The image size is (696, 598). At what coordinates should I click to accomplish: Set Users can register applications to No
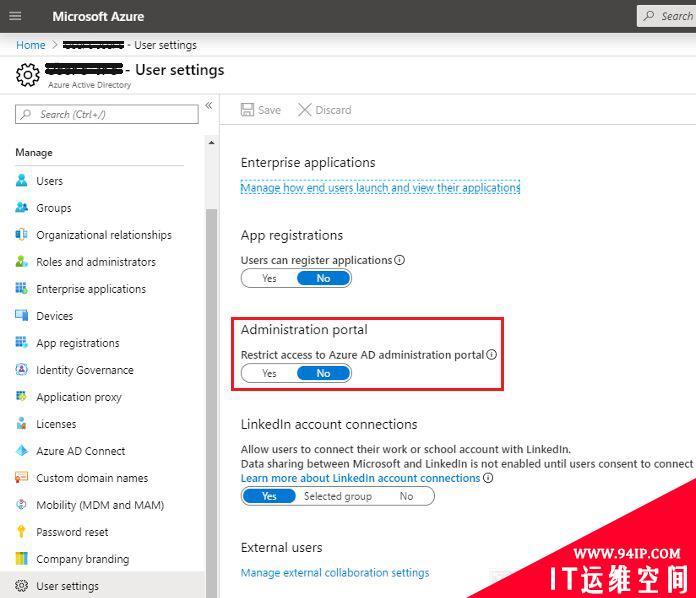[x=323, y=278]
